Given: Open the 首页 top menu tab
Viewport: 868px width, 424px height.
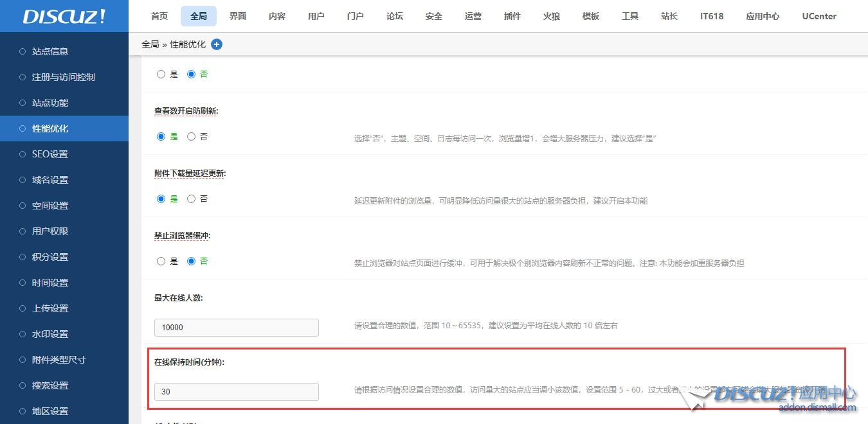Looking at the screenshot, I should 159,16.
